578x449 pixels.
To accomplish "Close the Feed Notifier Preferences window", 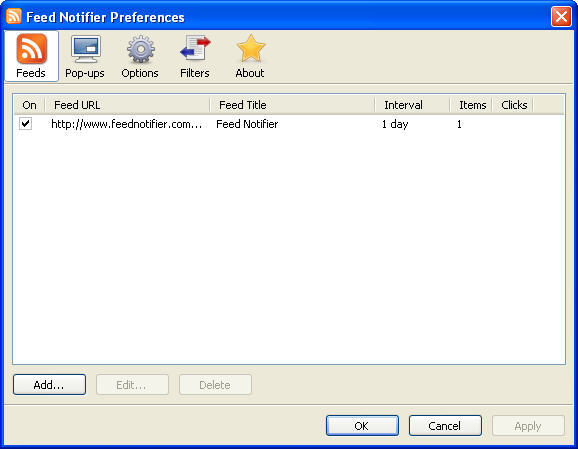I will (x=561, y=17).
